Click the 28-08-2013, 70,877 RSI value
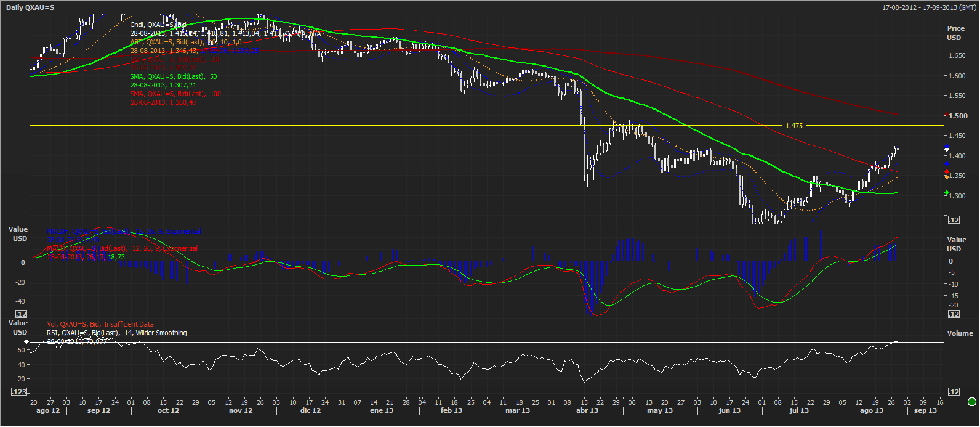980x427 pixels. pos(77,341)
